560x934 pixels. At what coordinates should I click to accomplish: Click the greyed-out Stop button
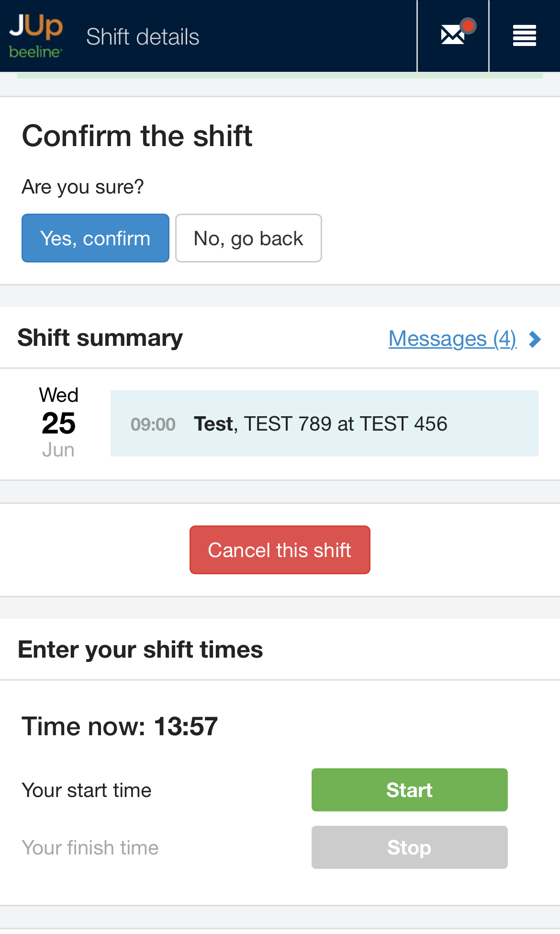point(409,847)
